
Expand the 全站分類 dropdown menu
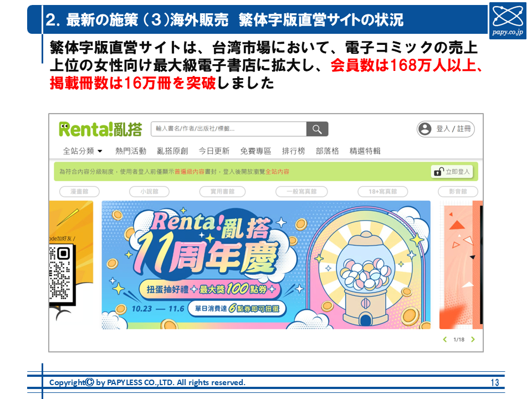[83, 151]
